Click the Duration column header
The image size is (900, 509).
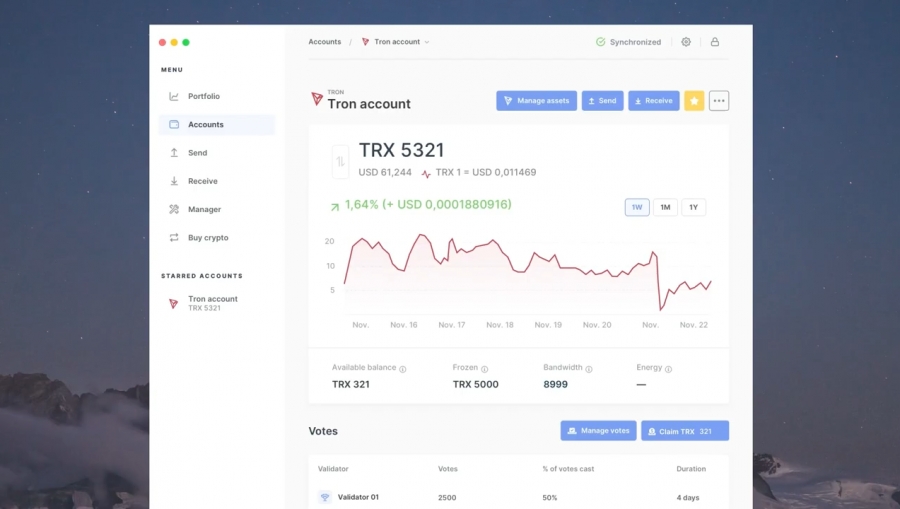point(691,469)
